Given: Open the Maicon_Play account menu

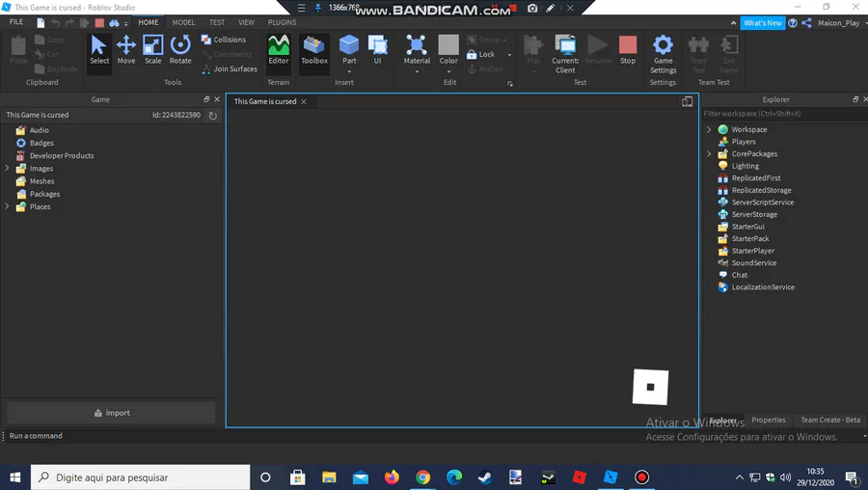Looking at the screenshot, I should [841, 23].
